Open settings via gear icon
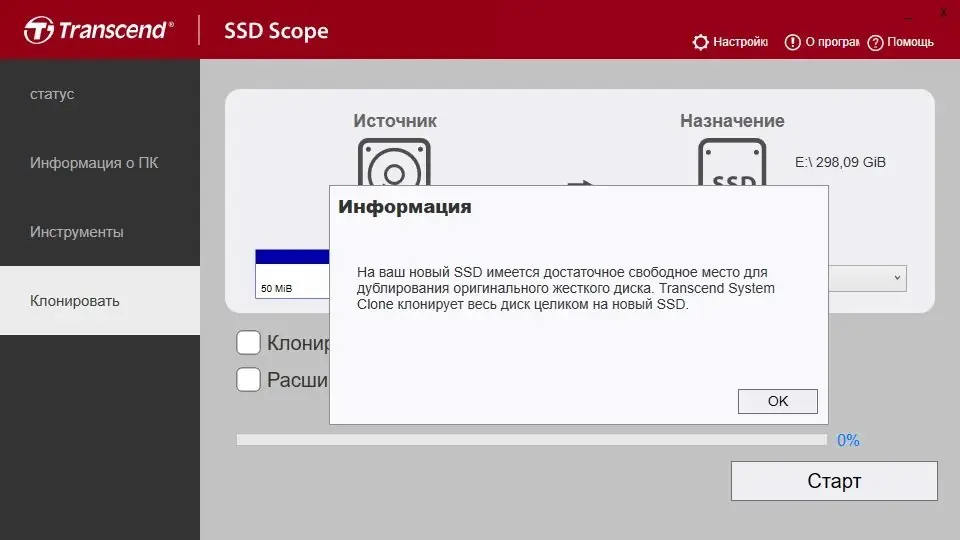The height and width of the screenshot is (540, 960). click(700, 42)
